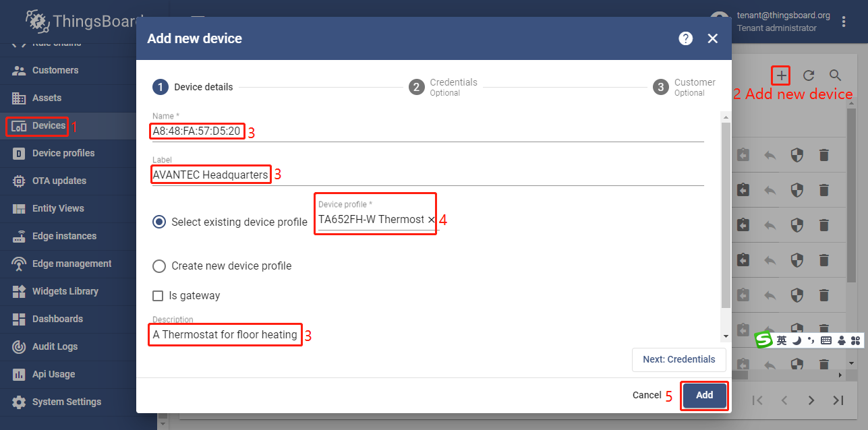Click the Sogou input method S logo
This screenshot has width=868, height=430.
pos(763,340)
